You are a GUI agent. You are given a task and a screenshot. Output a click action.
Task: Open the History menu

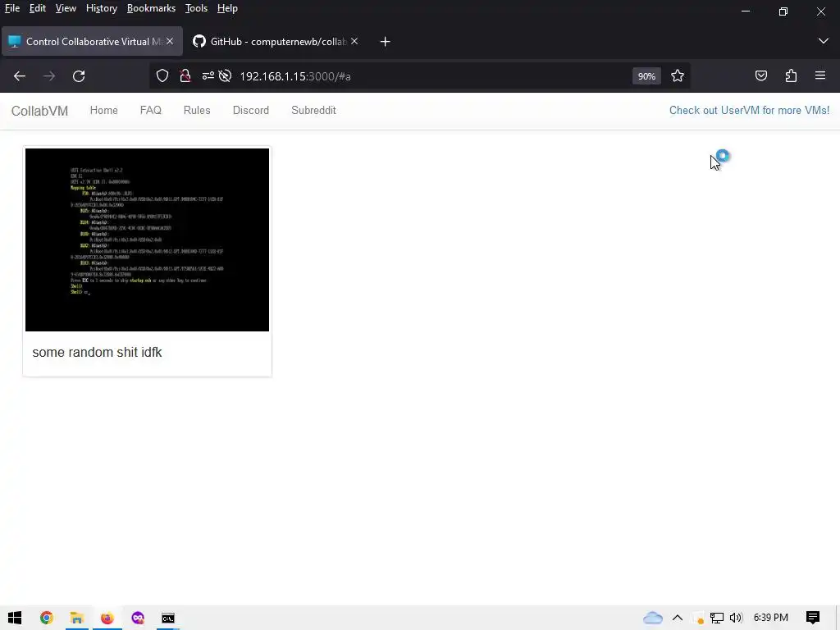pos(101,8)
